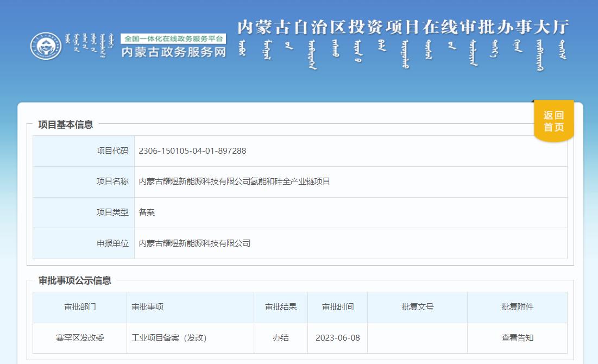
Task: Click the 返回首页 return home button
Action: [x=552, y=121]
